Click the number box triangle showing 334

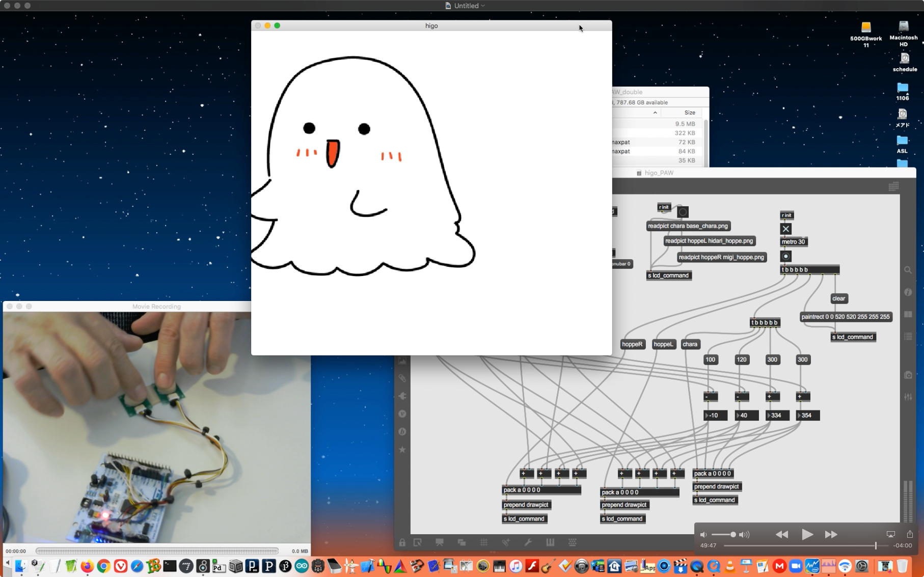(769, 416)
